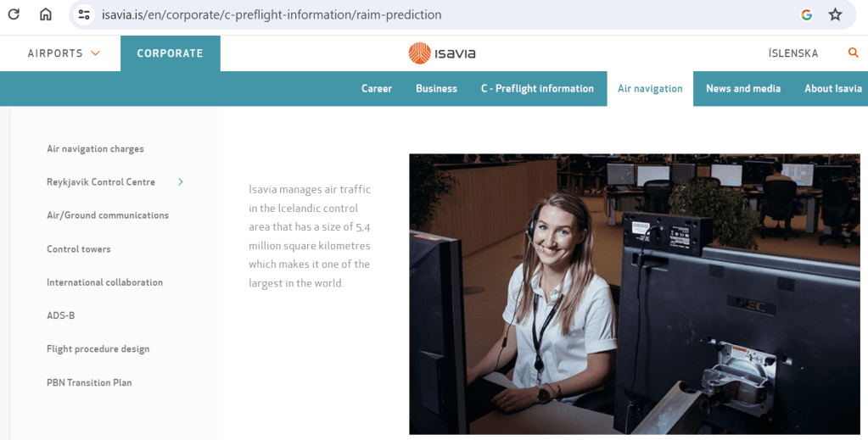Viewport: 868px width, 440px height.
Task: Go to the Career section
Action: 377,88
